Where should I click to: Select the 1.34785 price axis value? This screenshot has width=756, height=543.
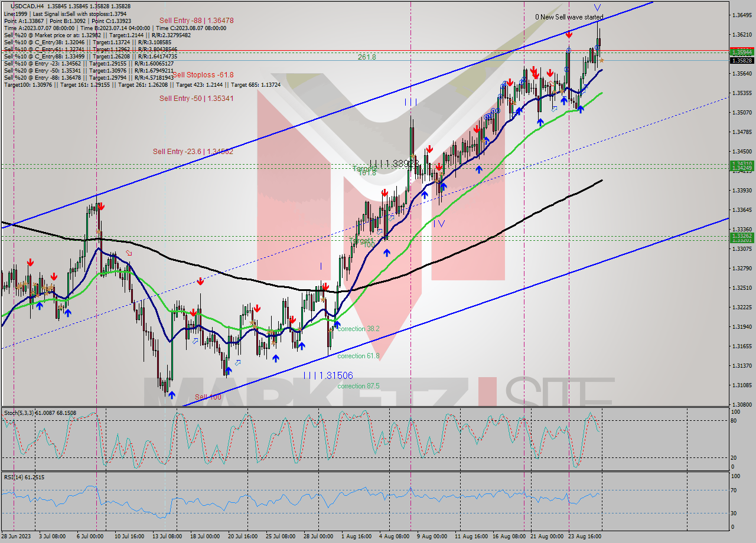coord(742,132)
